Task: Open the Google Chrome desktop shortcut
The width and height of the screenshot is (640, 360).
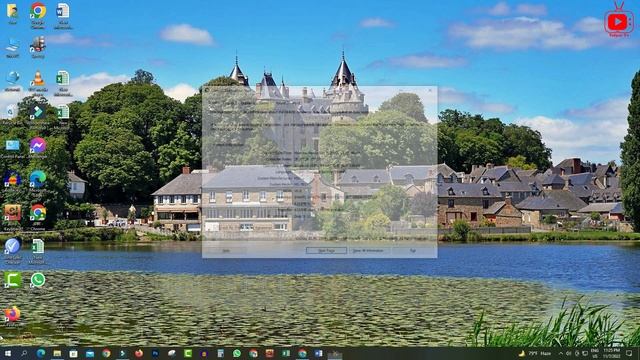Action: pos(38,15)
